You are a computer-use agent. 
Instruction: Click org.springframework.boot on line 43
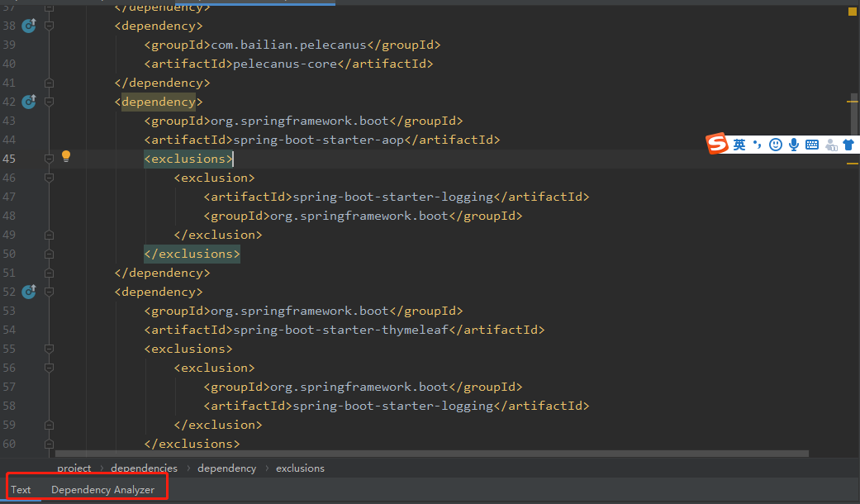[299, 121]
